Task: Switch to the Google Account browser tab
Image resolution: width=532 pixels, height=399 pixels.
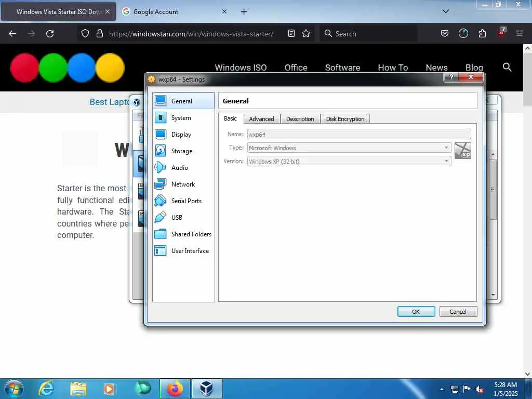Action: coord(175,11)
